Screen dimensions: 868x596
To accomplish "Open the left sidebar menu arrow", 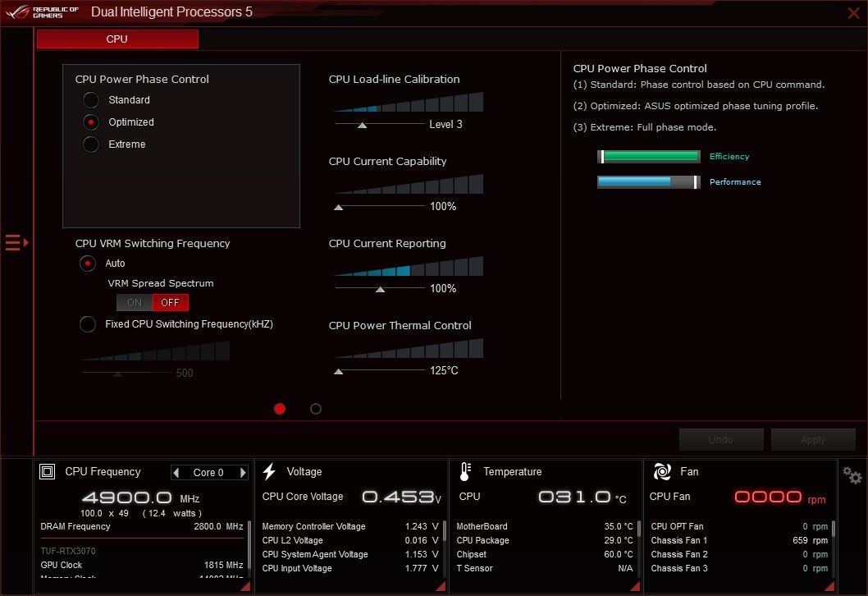I will click(x=16, y=243).
